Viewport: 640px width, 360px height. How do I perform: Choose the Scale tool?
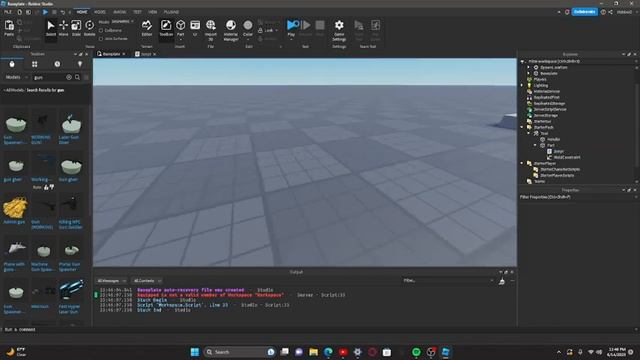76,28
